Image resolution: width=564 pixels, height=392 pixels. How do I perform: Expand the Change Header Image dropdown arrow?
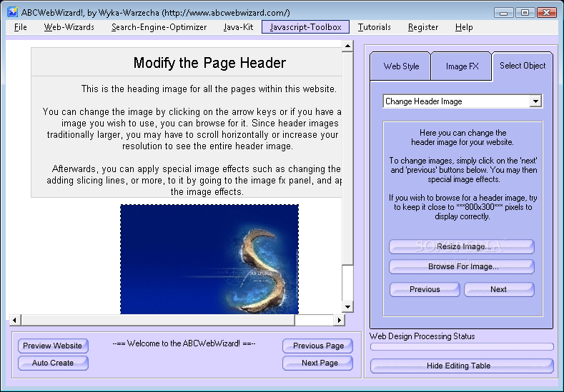point(535,101)
